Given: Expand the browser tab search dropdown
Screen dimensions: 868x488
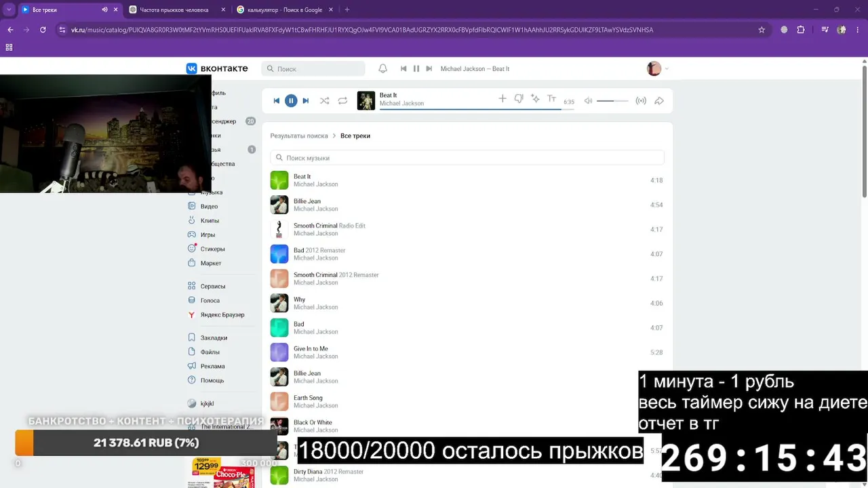Looking at the screenshot, I should coord(9,10).
